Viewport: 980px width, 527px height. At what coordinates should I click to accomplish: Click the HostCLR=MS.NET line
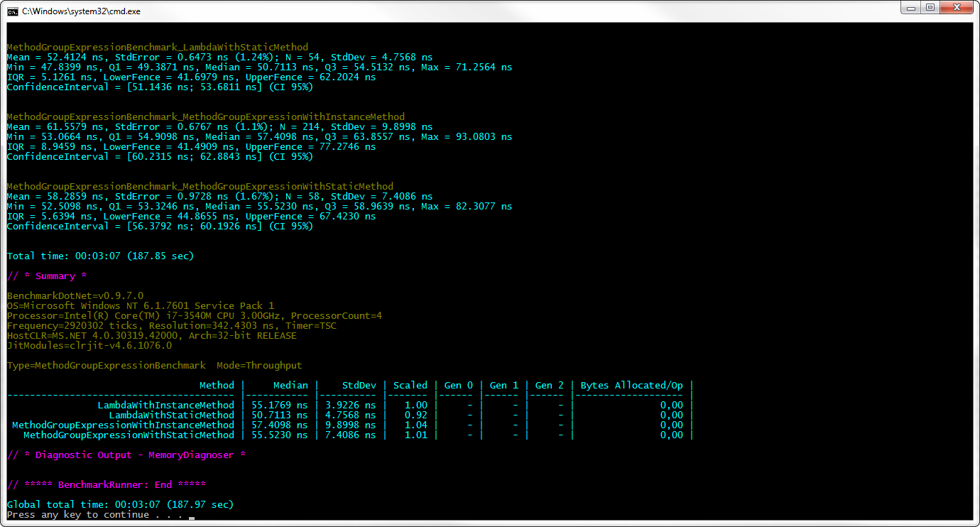point(152,335)
